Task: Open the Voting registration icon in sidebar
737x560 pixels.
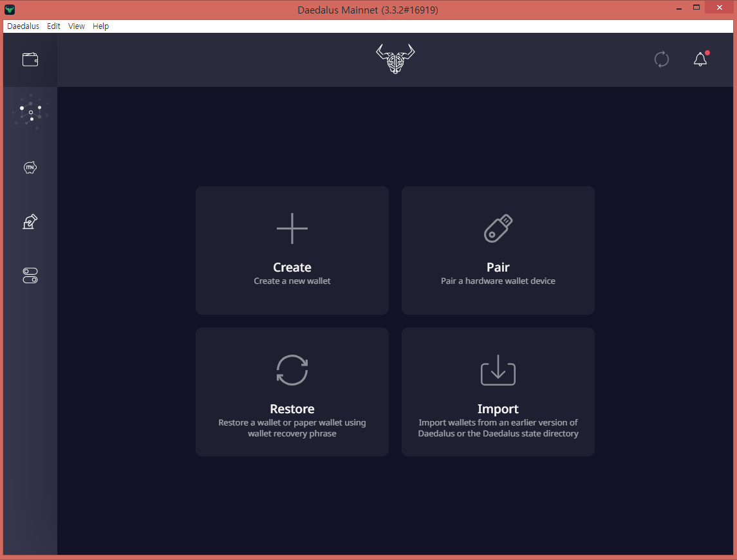Action: click(x=30, y=221)
